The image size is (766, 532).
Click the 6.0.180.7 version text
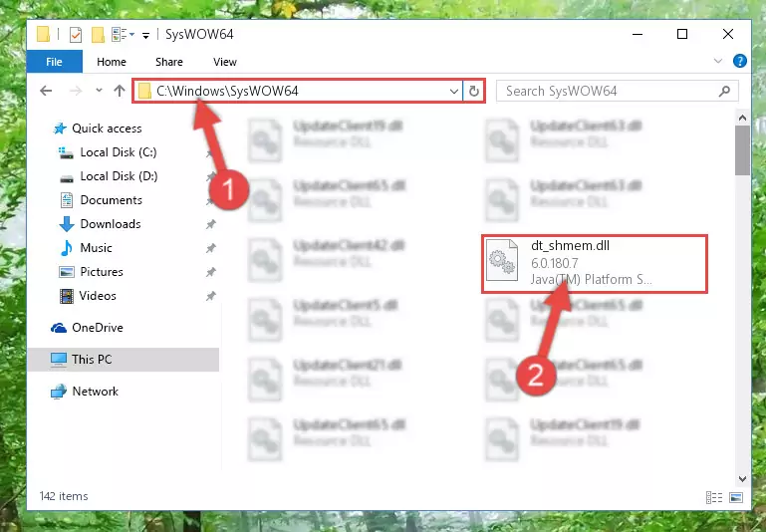coord(555,263)
